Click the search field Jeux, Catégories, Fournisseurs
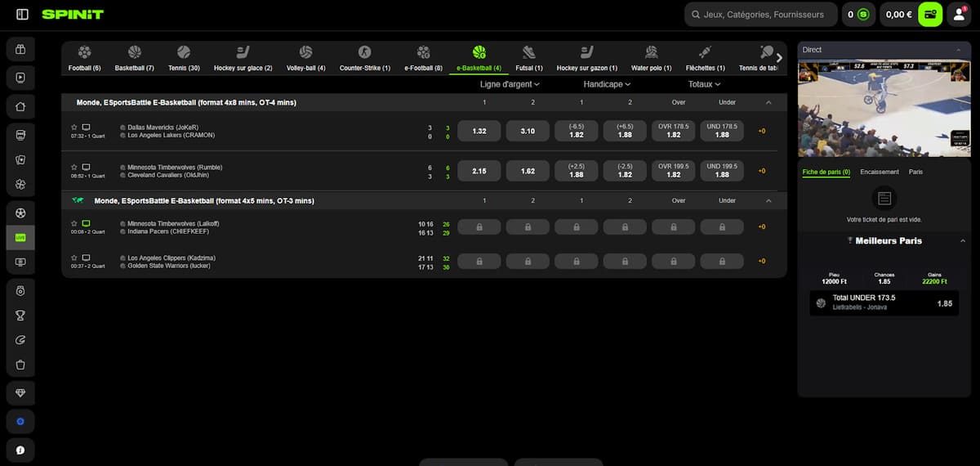 pyautogui.click(x=760, y=14)
